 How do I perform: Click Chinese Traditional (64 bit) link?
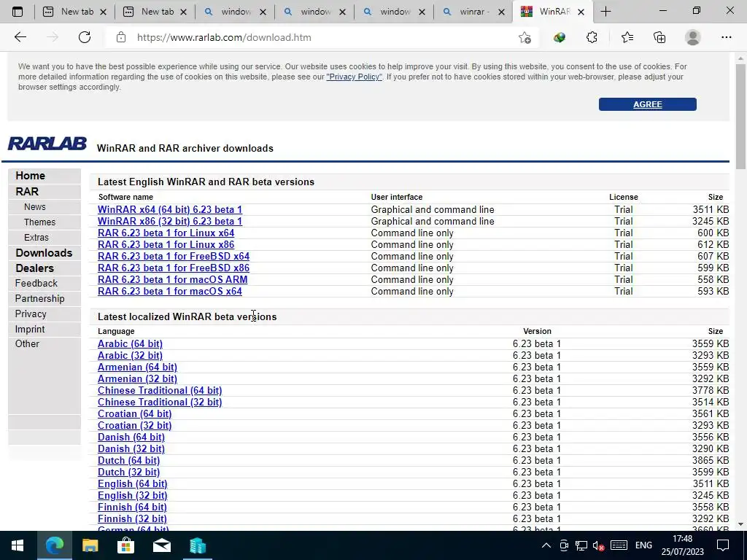(x=160, y=391)
